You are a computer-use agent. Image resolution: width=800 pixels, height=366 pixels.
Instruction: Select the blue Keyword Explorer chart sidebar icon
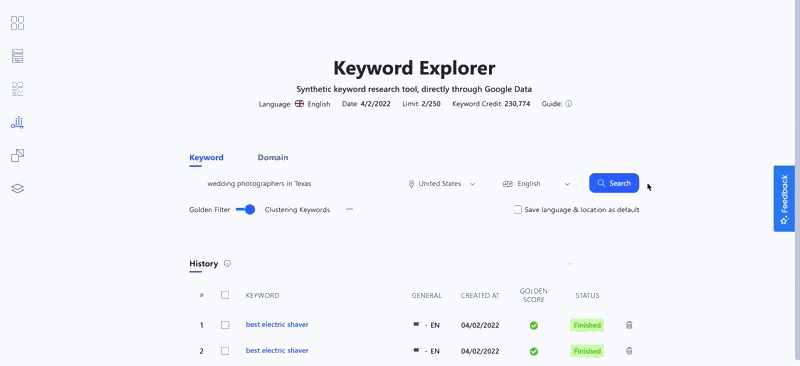pyautogui.click(x=17, y=123)
